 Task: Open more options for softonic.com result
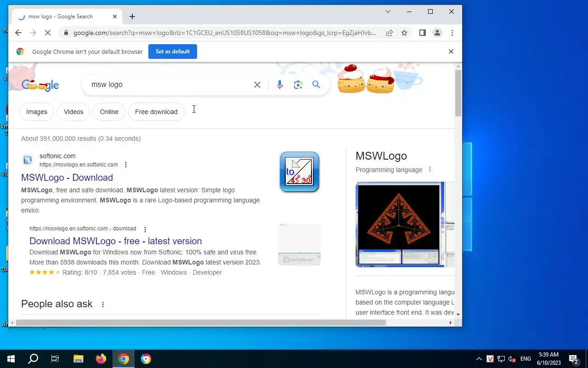[x=126, y=165]
